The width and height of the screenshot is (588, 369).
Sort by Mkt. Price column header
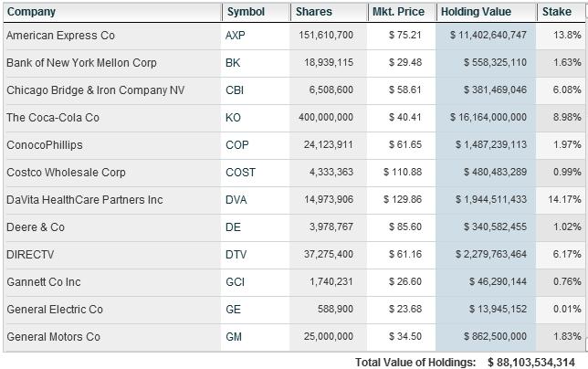point(397,12)
